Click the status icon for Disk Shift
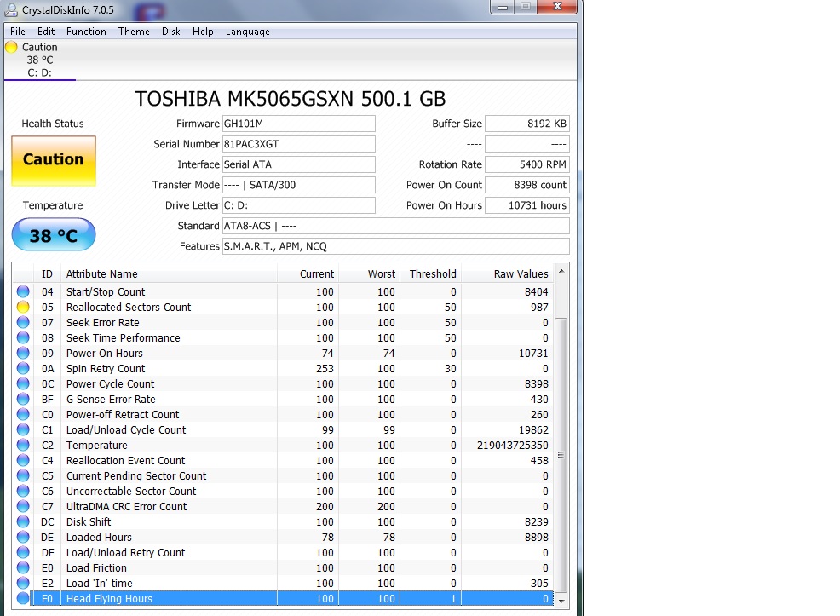The height and width of the screenshot is (616, 840). 23,521
